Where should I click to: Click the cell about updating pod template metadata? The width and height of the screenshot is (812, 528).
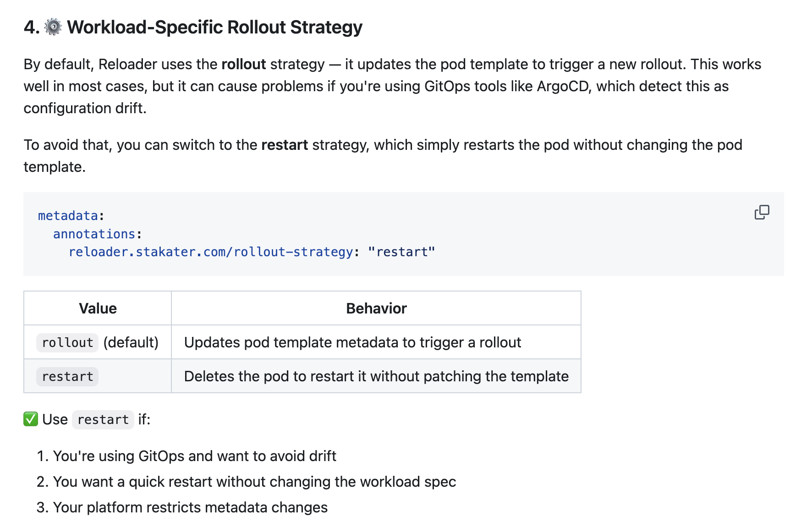tap(376, 342)
